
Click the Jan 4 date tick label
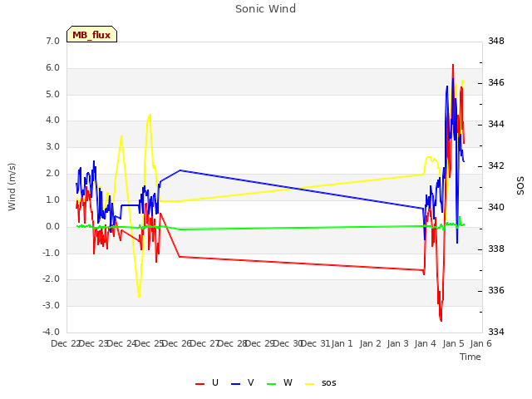426,343
